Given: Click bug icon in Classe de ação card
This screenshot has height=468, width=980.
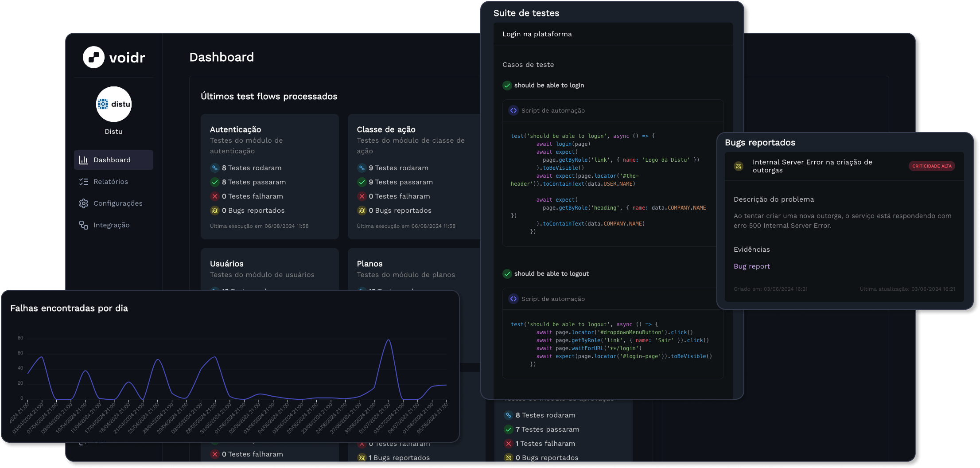Looking at the screenshot, I should click(x=362, y=211).
